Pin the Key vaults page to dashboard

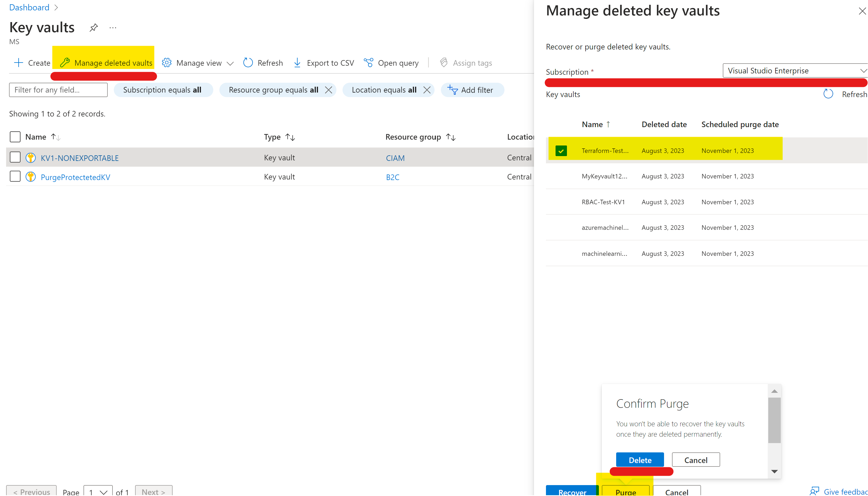coord(93,28)
